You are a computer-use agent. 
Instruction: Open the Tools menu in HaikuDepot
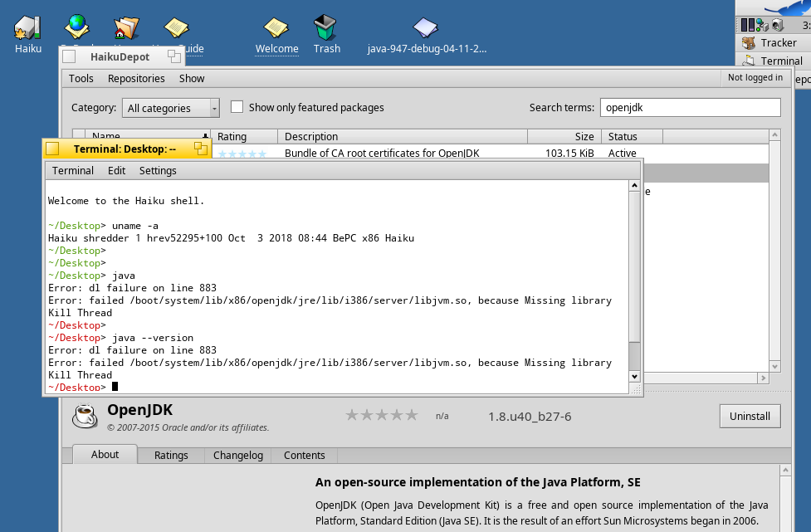point(81,79)
